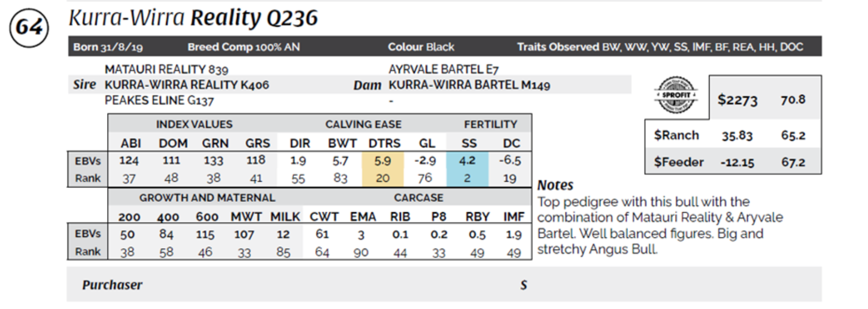This screenshot has height=309, width=868.
Task: Click the Notes heading
Action: pyautogui.click(x=555, y=185)
